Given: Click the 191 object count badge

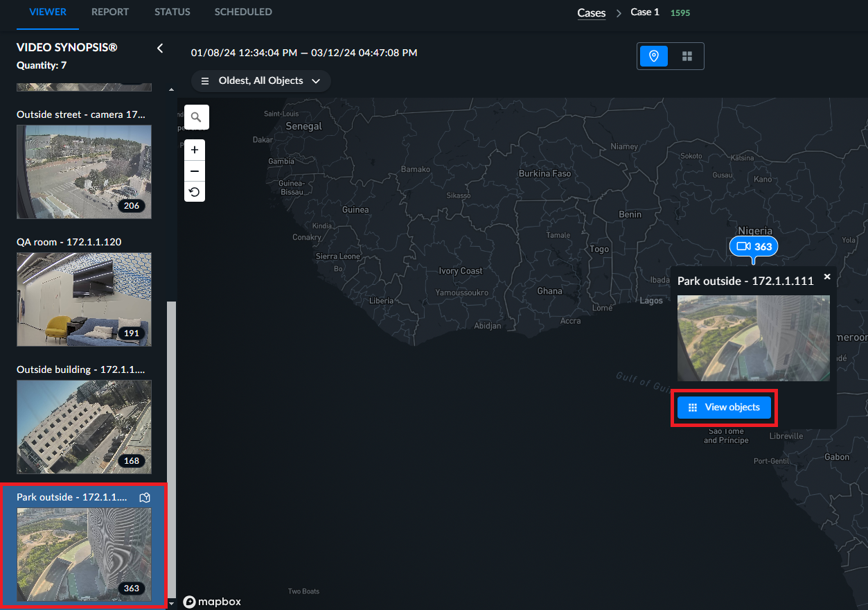Looking at the screenshot, I should [132, 333].
